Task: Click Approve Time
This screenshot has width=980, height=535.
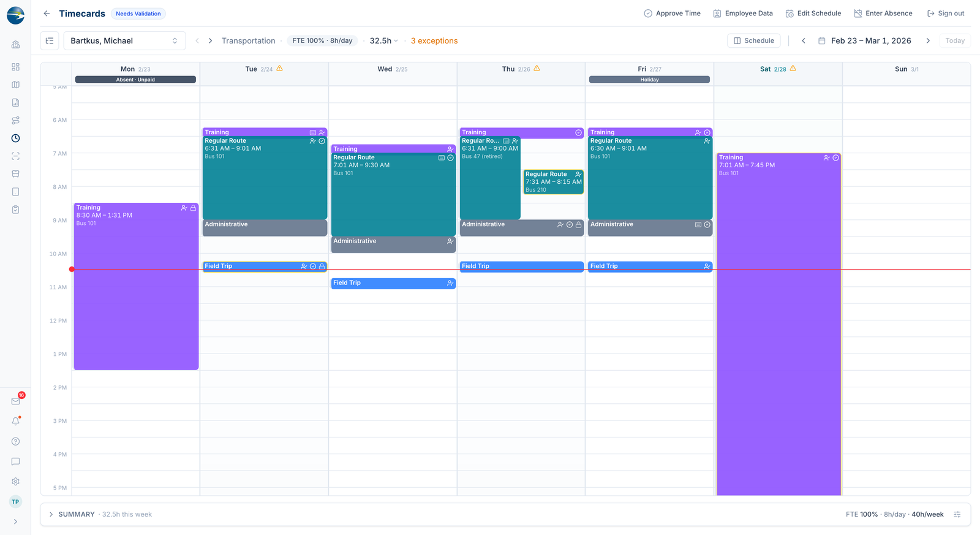Action: 672,13
